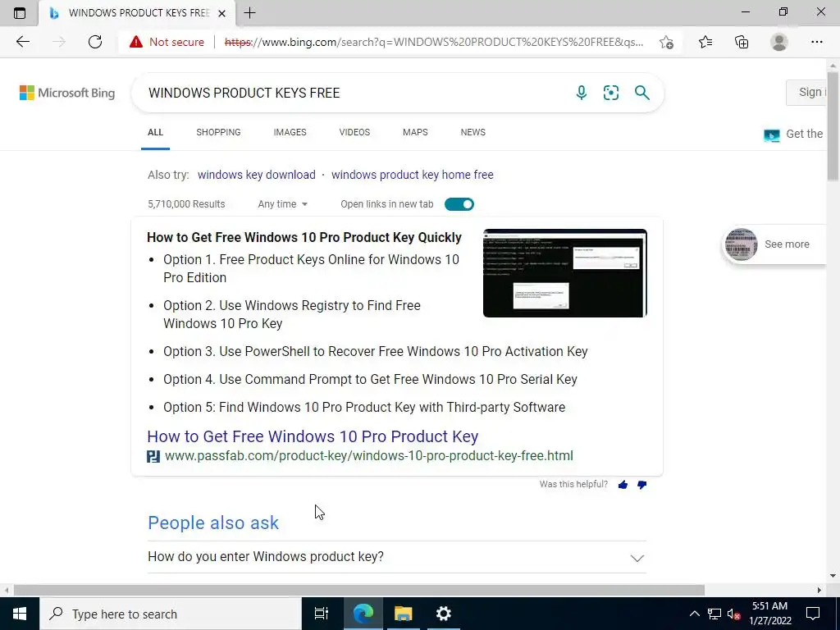840x630 pixels.
Task: Click the 5,710,000 Results text
Action: coord(186,204)
